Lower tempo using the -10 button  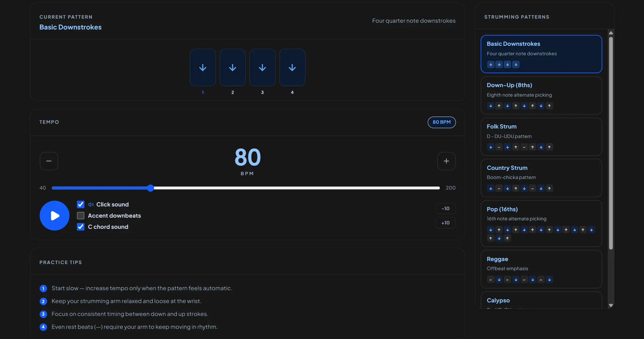point(445,208)
